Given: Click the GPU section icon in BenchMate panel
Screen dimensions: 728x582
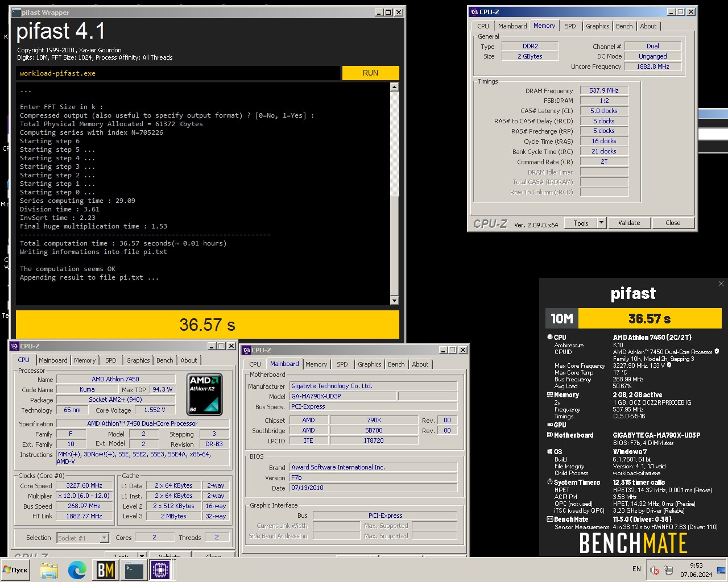Looking at the screenshot, I should click(550, 425).
